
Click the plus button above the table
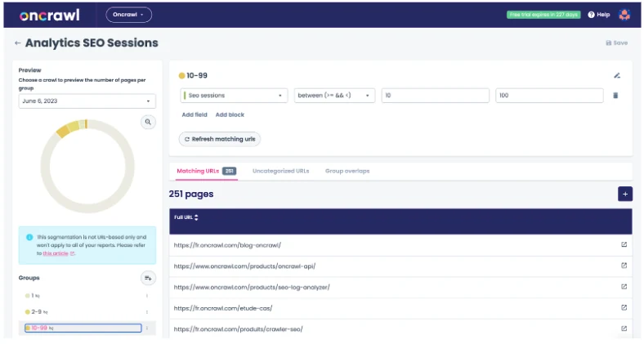624,194
